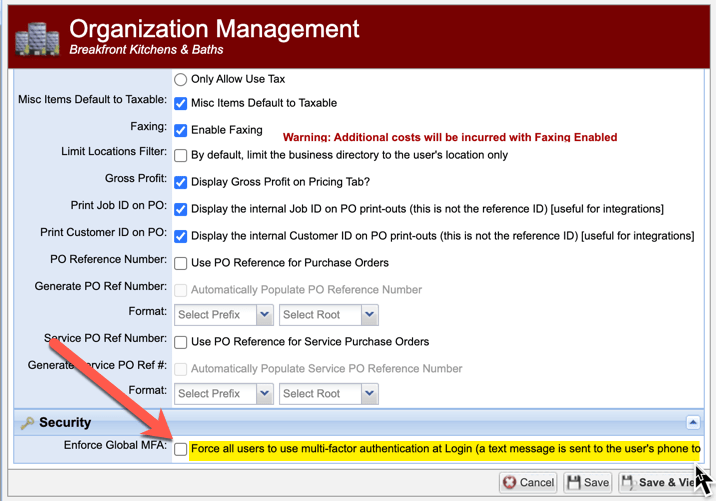Click the Print Customer ID on PO label
Image resolution: width=716 pixels, height=501 pixels.
(103, 232)
